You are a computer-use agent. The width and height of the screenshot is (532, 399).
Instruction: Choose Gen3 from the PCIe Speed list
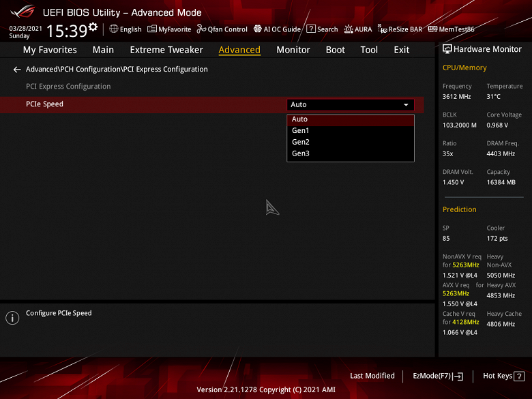click(x=351, y=153)
